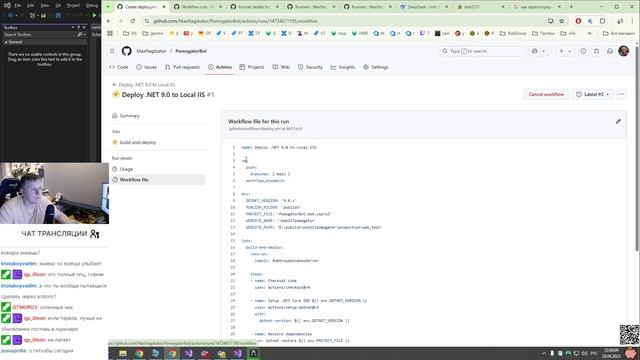
Task: Switch to the Deepseek browser tab
Action: coord(423,7)
